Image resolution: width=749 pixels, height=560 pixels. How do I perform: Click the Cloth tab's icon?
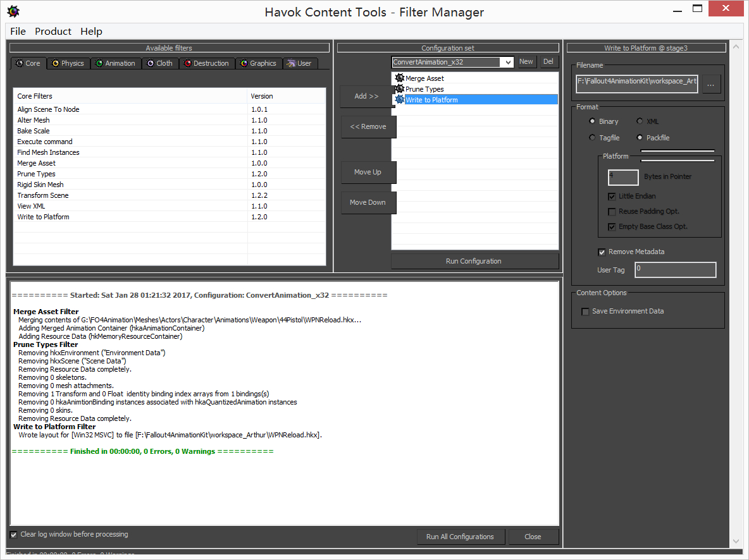point(151,63)
